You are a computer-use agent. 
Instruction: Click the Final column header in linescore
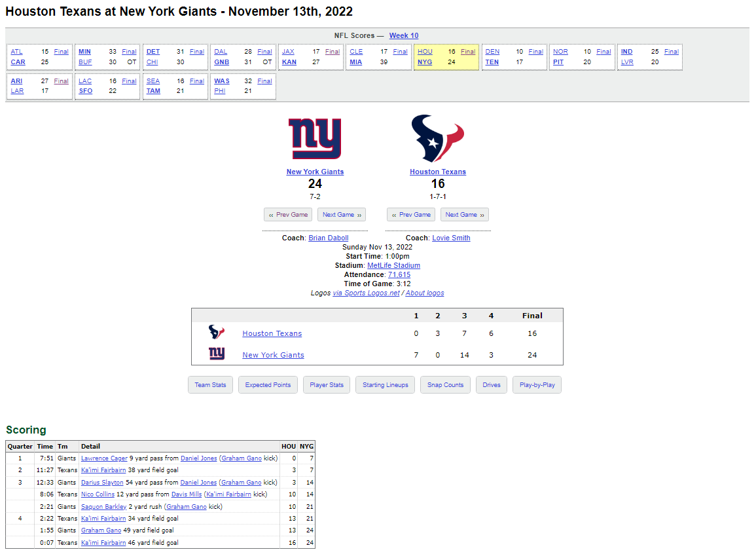[532, 316]
